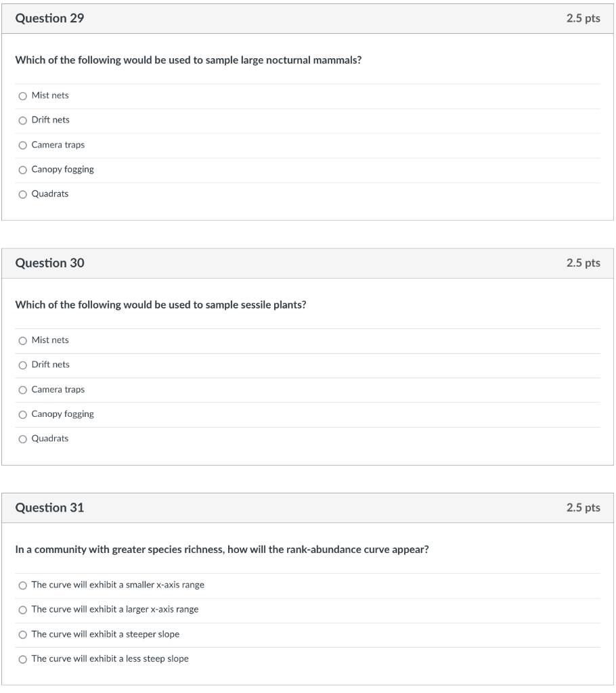Choose Camera traps in Question 29

(x=23, y=145)
